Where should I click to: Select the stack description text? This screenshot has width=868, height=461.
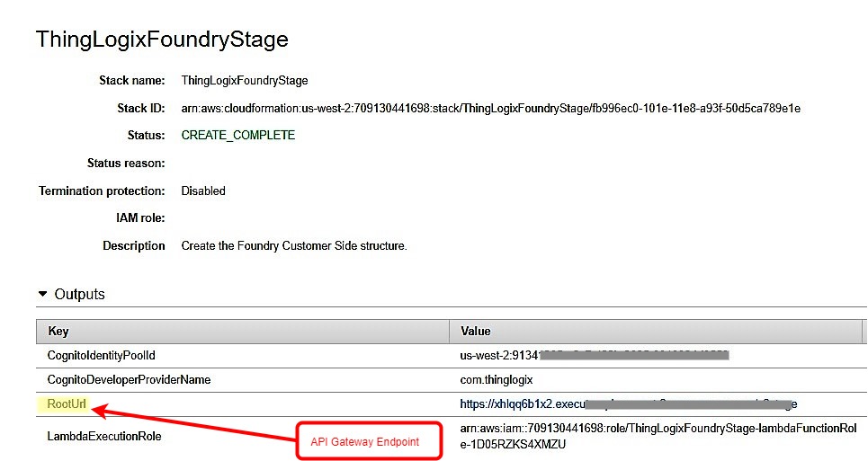(x=294, y=246)
